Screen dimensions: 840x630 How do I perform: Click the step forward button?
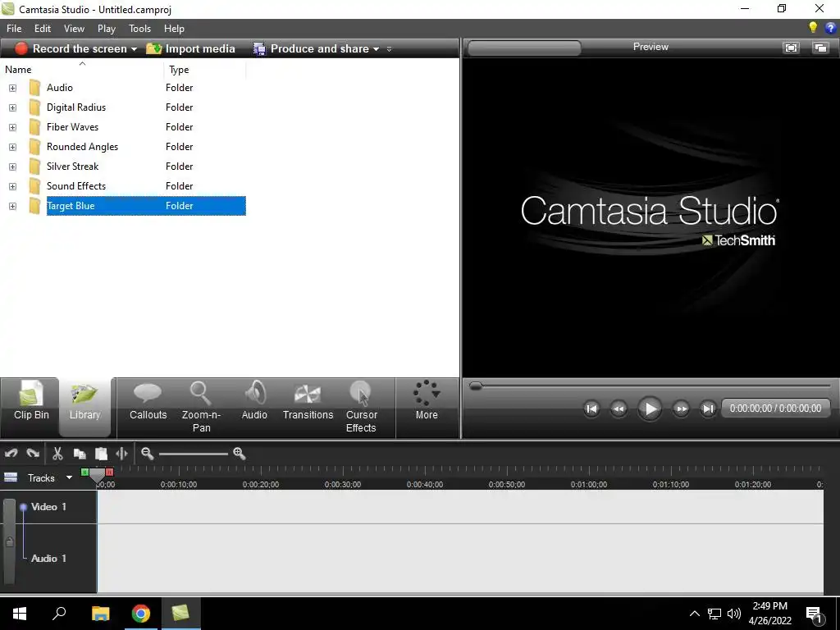681,409
